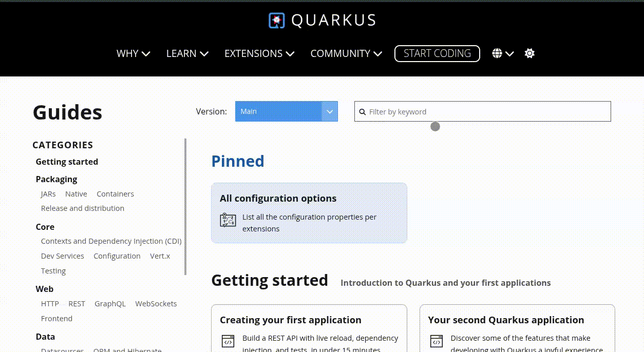Click the Guides page title
644x352 pixels.
67,112
